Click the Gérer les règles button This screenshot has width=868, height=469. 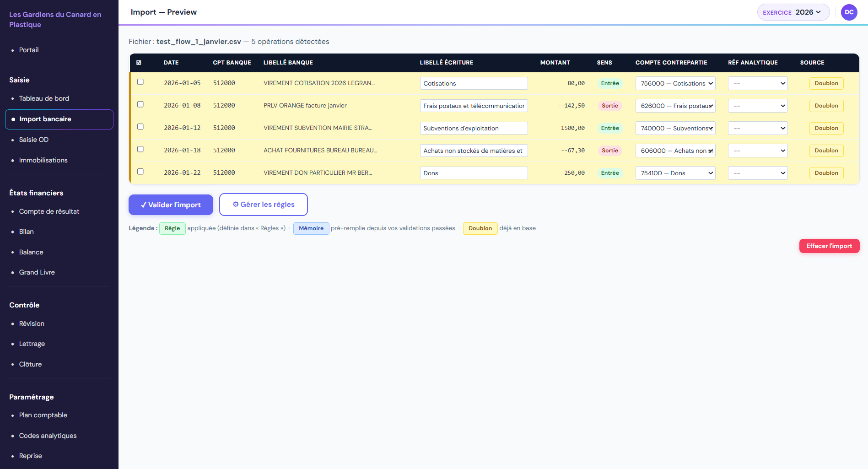point(263,205)
